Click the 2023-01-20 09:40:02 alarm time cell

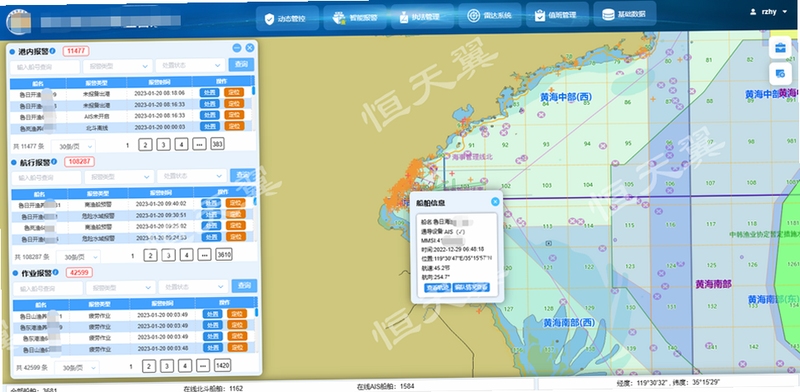(160, 204)
